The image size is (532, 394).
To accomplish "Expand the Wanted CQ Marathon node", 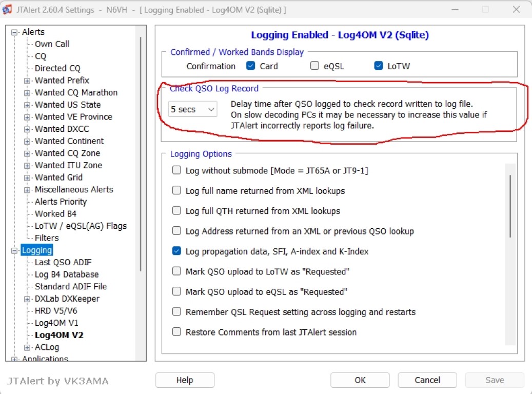I will pyautogui.click(x=27, y=93).
